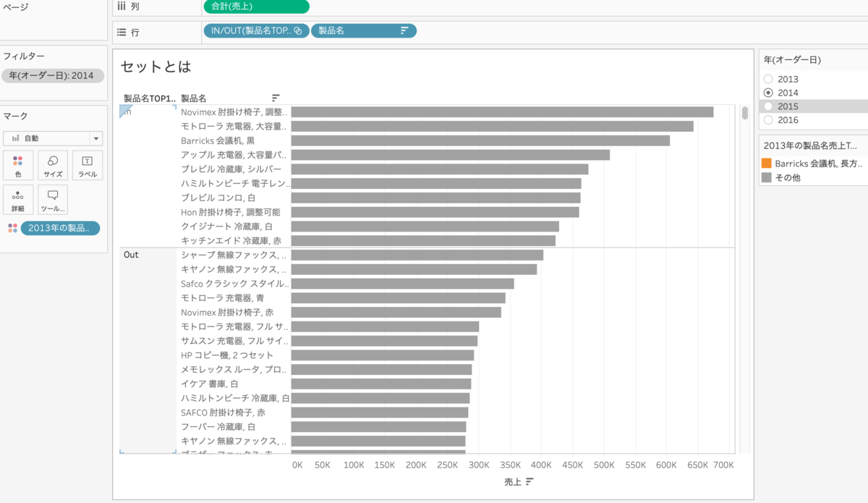Click the フィルター shelf heading
Screen dimensions: 868x503
point(24,56)
